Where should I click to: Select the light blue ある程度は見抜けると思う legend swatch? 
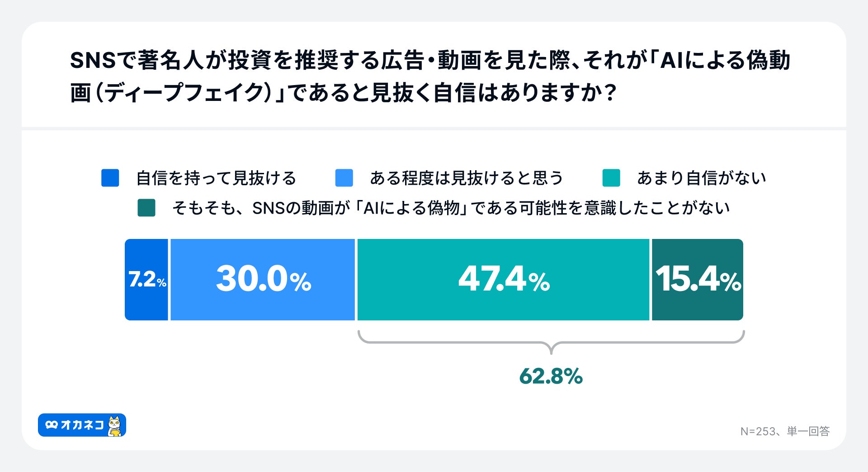[x=344, y=178]
